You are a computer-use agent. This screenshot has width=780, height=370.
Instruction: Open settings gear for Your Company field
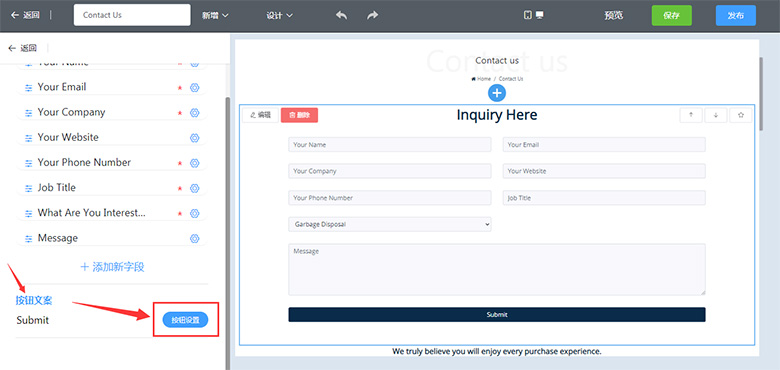coord(195,113)
